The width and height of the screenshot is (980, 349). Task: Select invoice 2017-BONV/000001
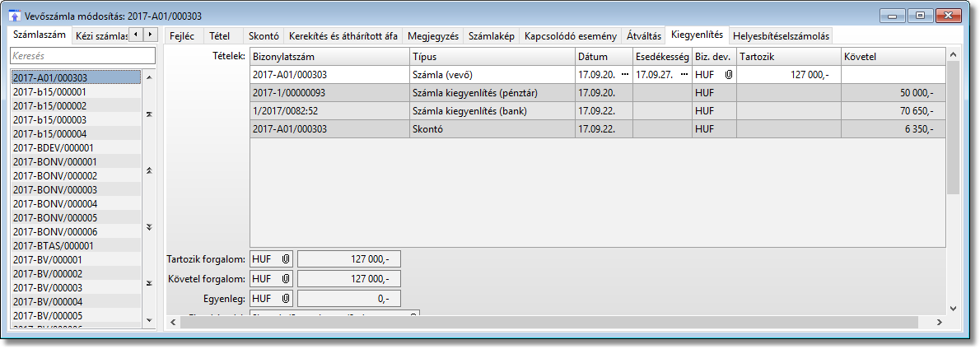(x=76, y=161)
